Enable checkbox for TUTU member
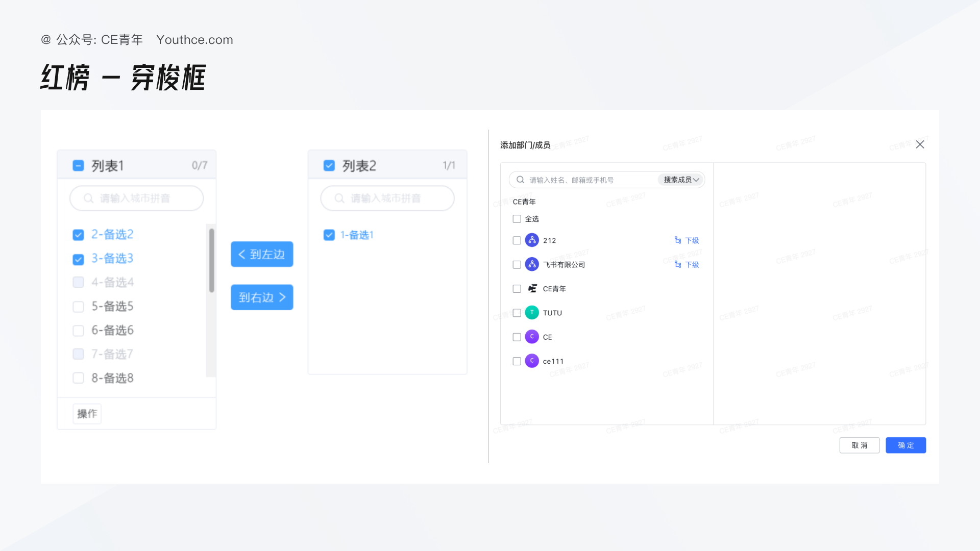980x551 pixels. coord(517,312)
